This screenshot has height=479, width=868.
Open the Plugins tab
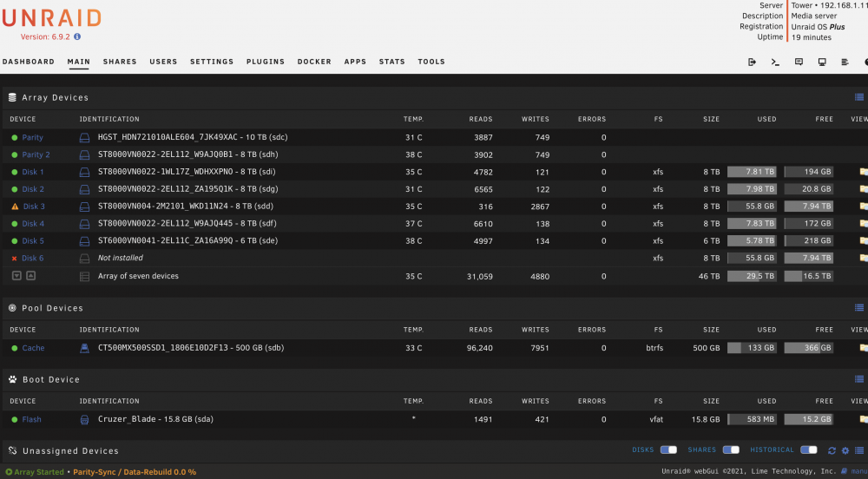[265, 62]
